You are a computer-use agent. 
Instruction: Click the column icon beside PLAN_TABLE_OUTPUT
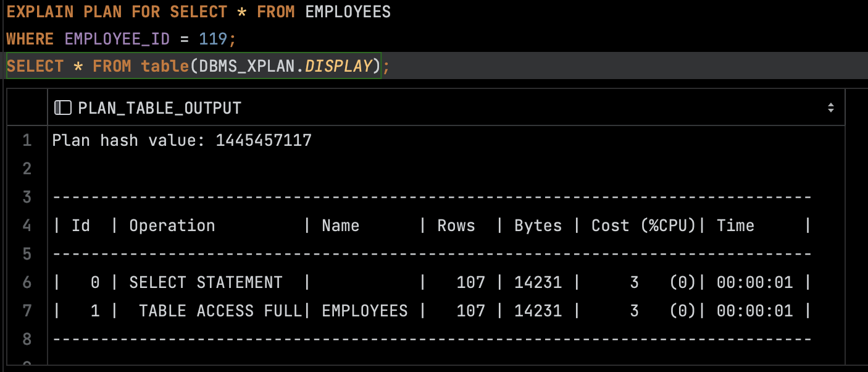[62, 108]
